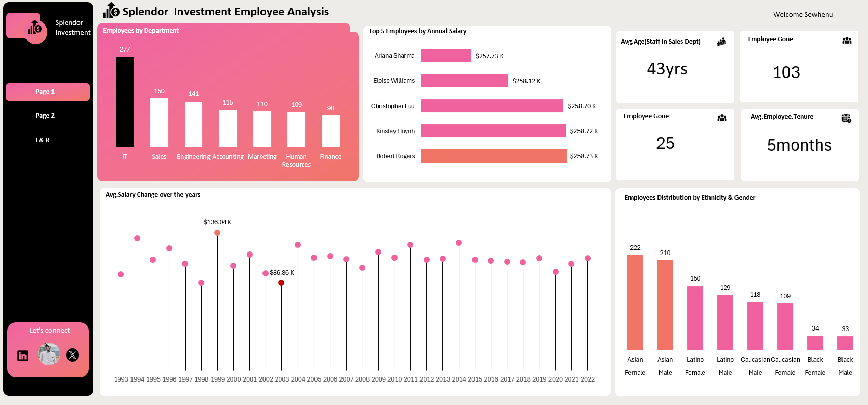Screen dimensions: 868x405
Task: Click the 1999 peak marker at $136.04 K
Action: click(217, 233)
